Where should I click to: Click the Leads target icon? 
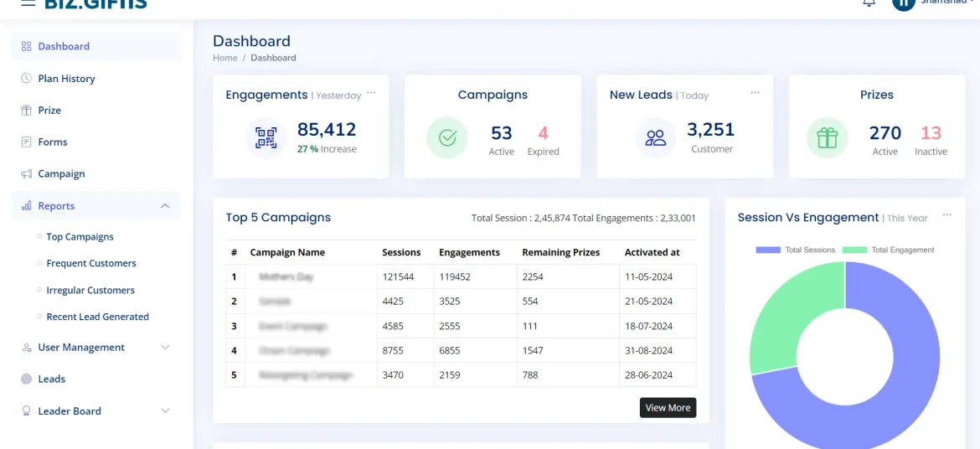tap(26, 379)
